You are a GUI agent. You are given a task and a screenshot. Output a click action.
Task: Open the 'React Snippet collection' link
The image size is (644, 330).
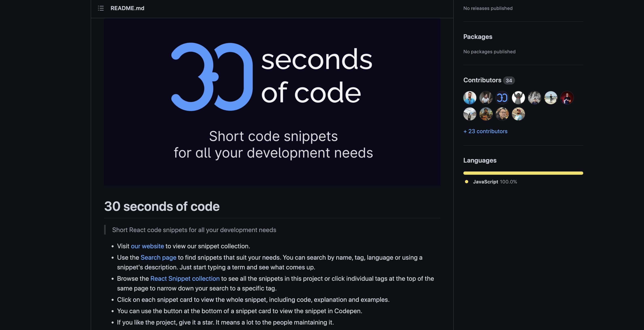pos(185,279)
